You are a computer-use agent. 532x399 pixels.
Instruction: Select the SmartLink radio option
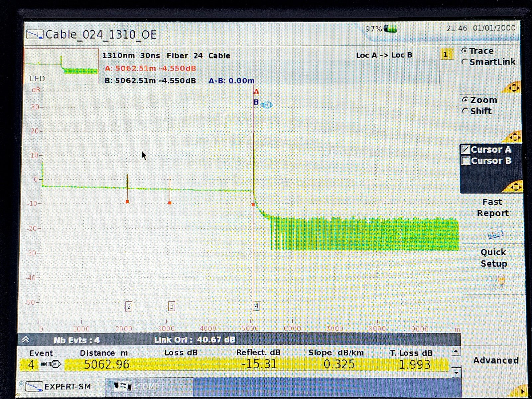(465, 62)
